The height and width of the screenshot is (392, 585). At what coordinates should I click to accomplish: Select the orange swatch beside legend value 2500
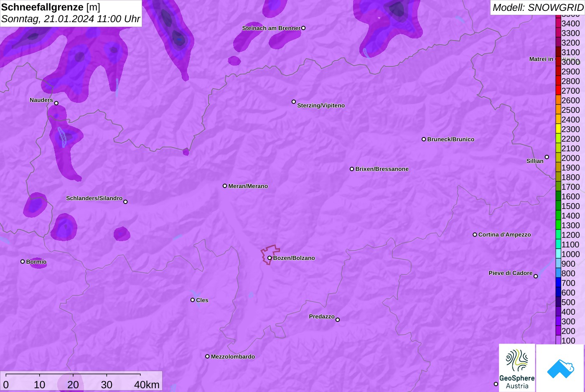[x=558, y=109]
